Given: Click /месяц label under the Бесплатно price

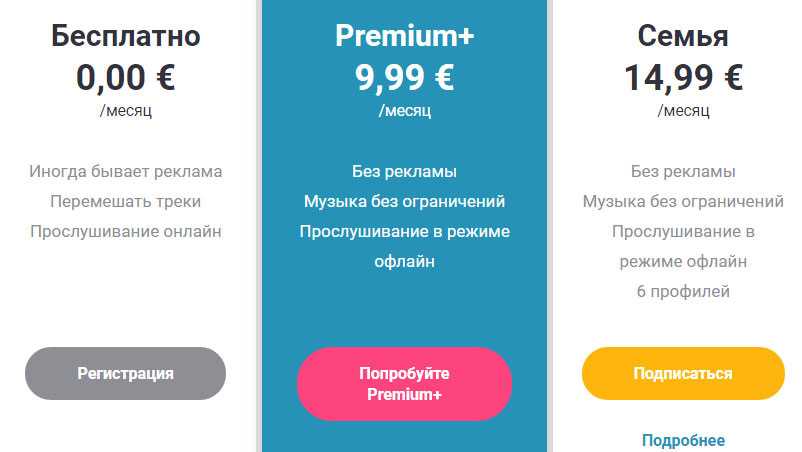Looking at the screenshot, I should coord(126,110).
